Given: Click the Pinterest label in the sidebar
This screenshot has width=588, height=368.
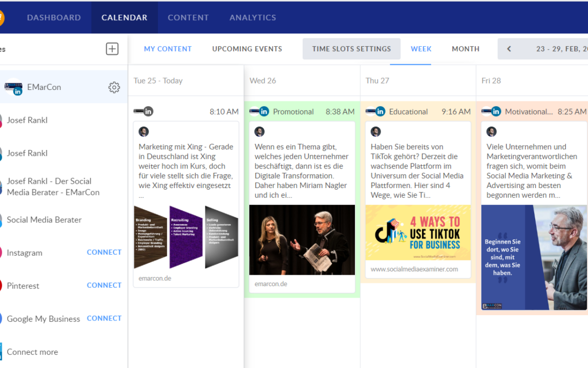Looking at the screenshot, I should [x=23, y=286].
